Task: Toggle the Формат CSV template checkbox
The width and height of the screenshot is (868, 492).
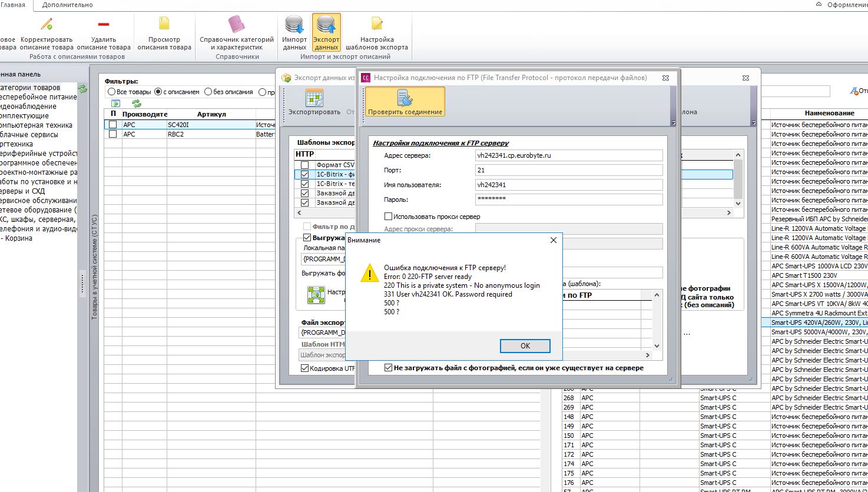Action: click(x=304, y=165)
